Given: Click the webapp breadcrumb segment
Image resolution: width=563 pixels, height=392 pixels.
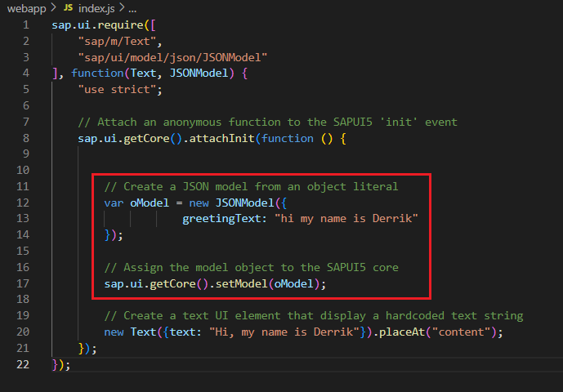Looking at the screenshot, I should tap(27, 8).
